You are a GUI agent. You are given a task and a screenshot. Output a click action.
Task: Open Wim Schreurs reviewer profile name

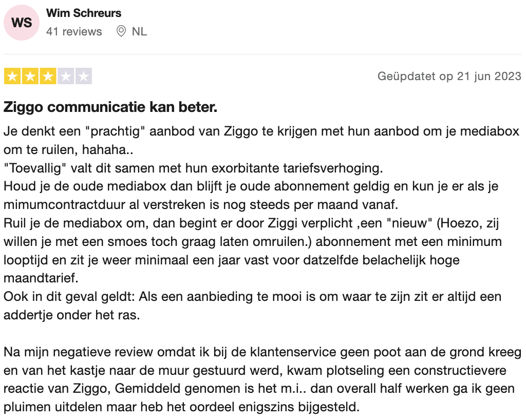pos(84,13)
